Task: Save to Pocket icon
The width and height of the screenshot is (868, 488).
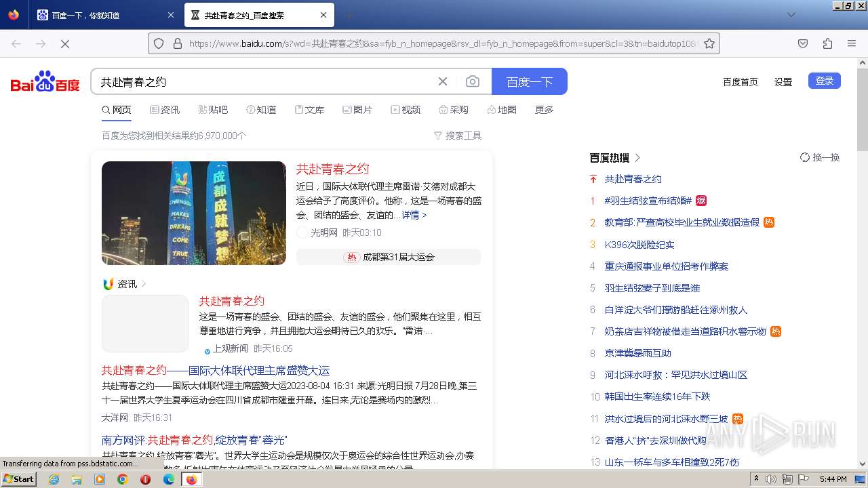Action: click(x=803, y=43)
